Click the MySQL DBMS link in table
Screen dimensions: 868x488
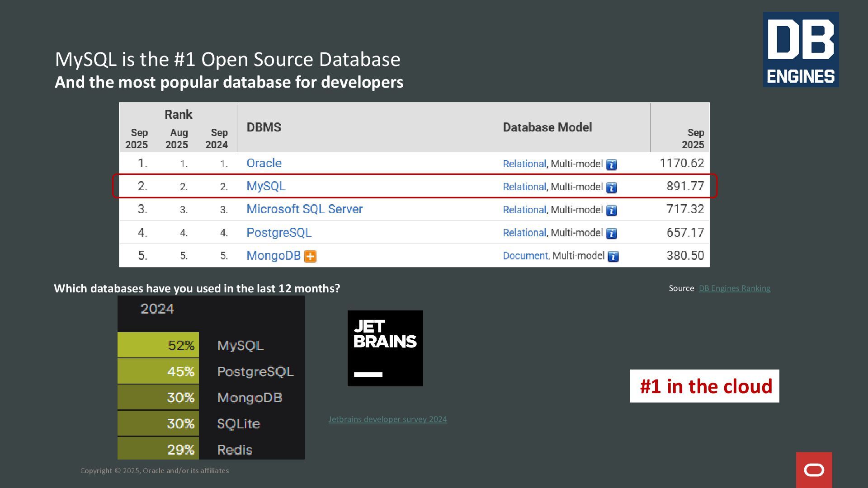coord(266,186)
